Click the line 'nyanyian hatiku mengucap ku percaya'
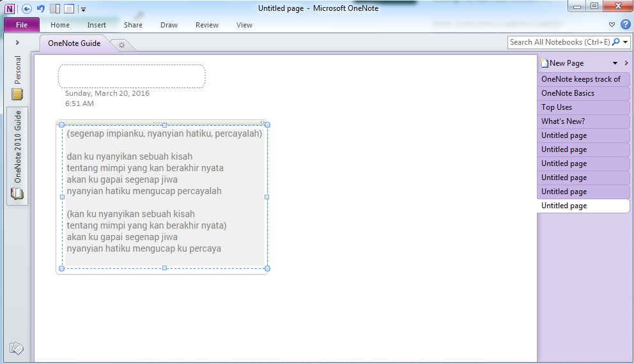The image size is (634, 364). tap(144, 248)
